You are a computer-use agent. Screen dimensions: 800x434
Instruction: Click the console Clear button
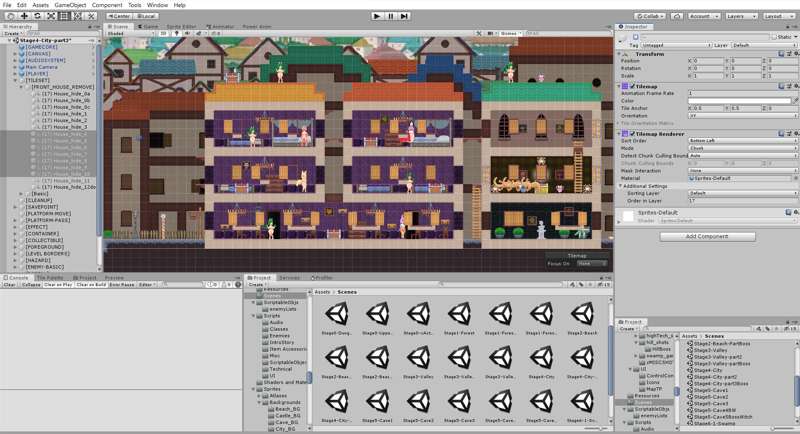tap(10, 285)
